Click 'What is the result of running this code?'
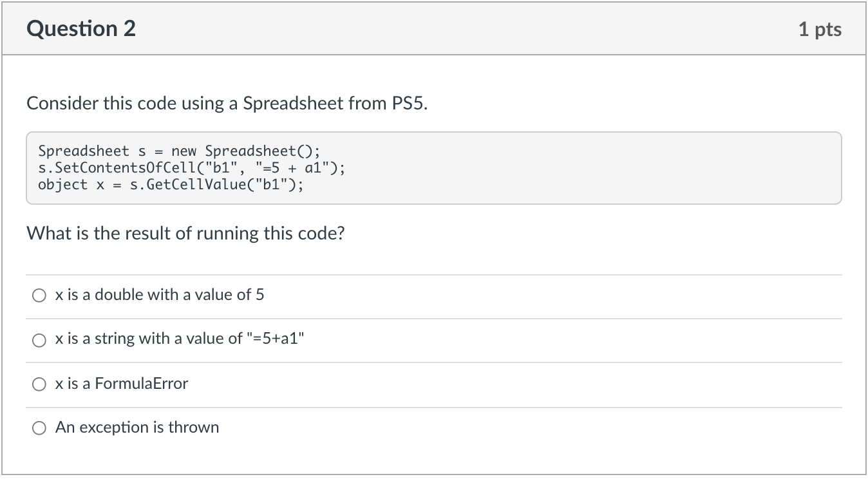 pos(185,233)
